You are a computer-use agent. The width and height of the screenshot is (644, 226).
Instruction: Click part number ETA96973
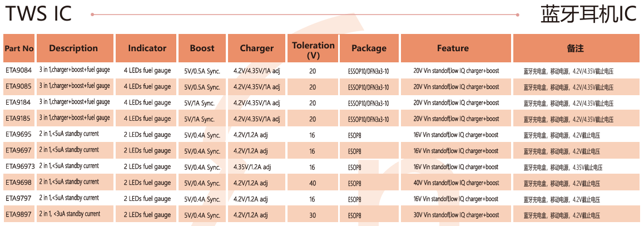(21, 166)
